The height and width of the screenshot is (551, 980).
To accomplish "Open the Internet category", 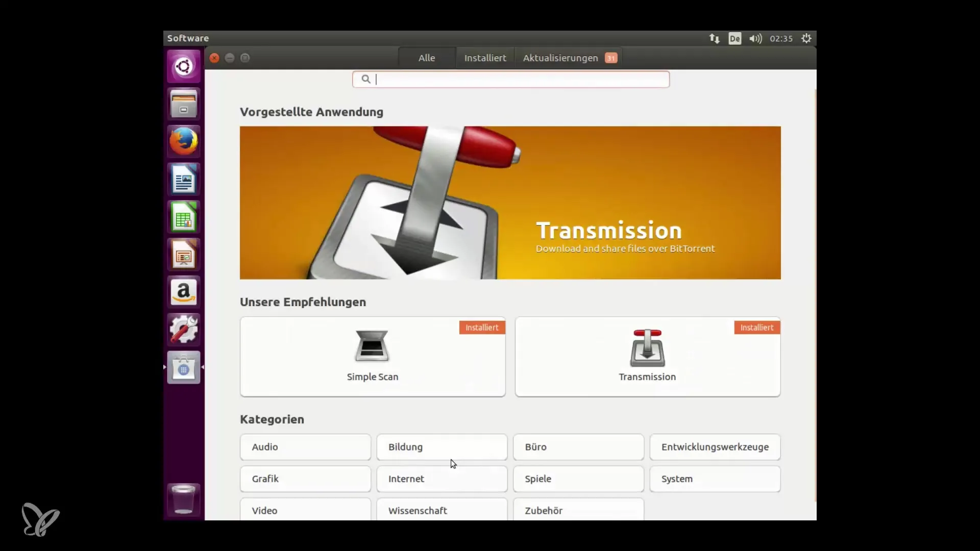I will (442, 479).
